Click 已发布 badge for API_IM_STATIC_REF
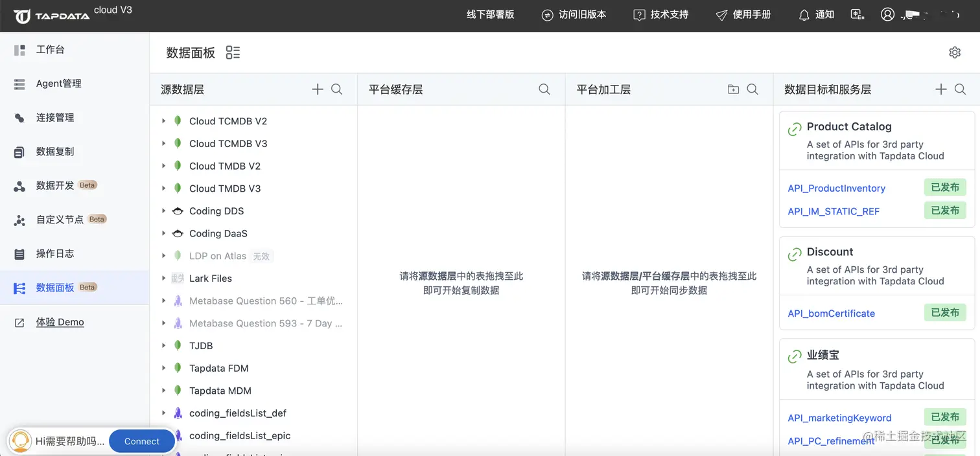Screen dimensions: 980x456 pos(945,210)
